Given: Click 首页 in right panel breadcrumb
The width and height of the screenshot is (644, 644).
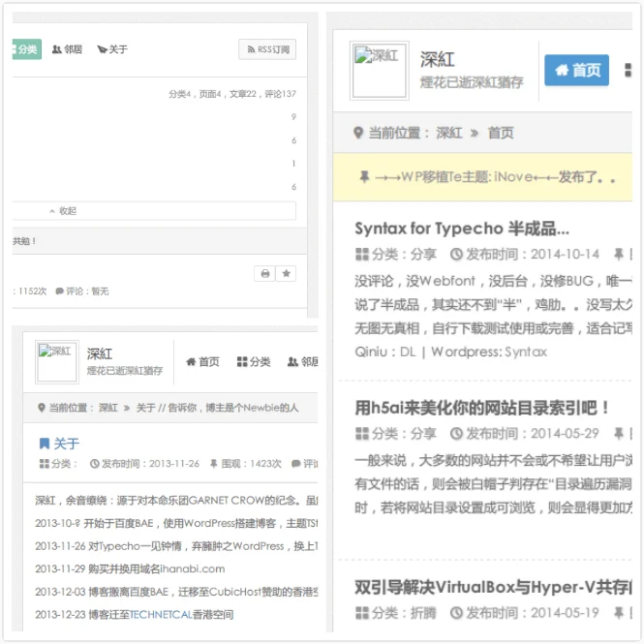Looking at the screenshot, I should (x=501, y=133).
